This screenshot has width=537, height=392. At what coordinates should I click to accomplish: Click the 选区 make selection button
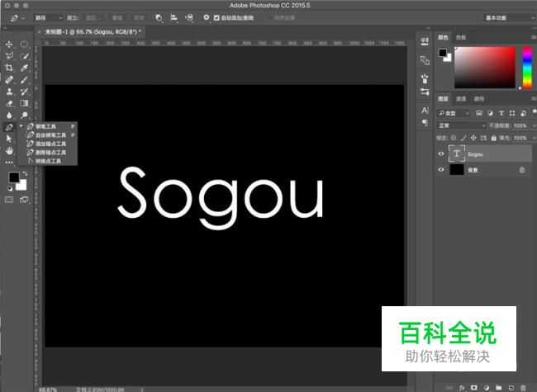tap(93, 18)
